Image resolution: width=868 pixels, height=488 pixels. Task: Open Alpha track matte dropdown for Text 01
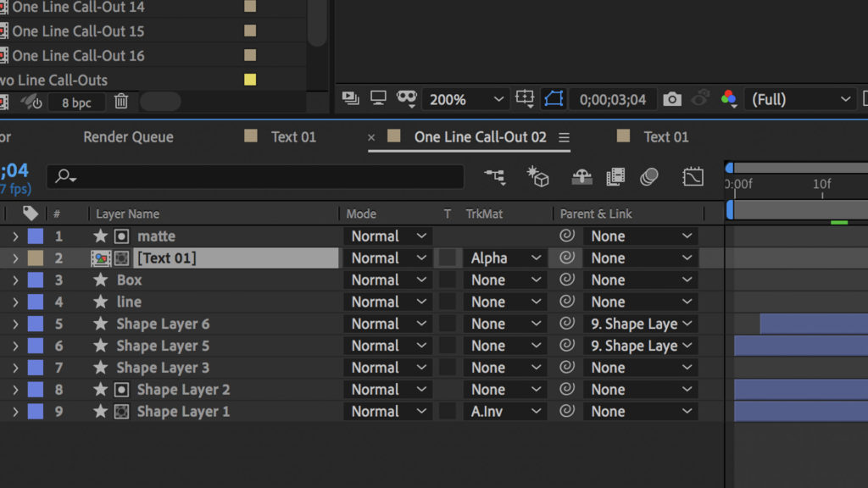[505, 258]
